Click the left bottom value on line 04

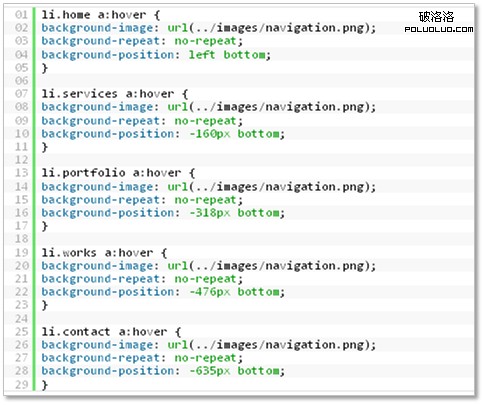pyautogui.click(x=229, y=55)
